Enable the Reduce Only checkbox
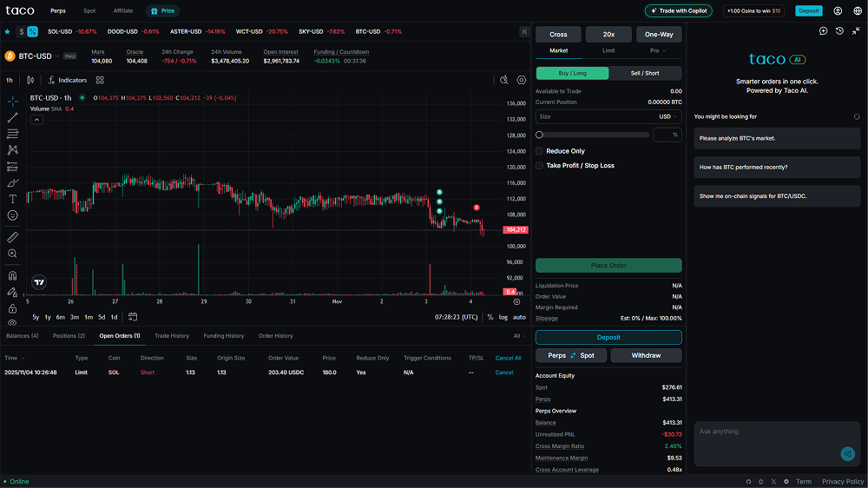 539,151
